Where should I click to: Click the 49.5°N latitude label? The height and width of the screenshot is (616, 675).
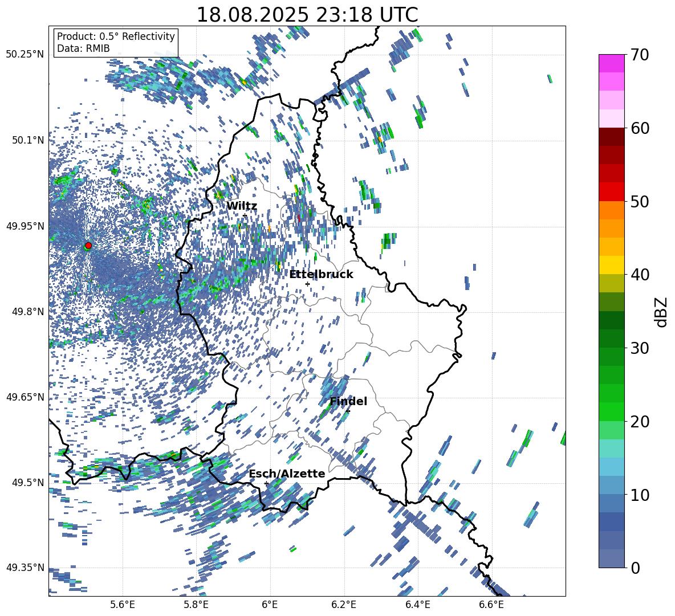point(28,482)
